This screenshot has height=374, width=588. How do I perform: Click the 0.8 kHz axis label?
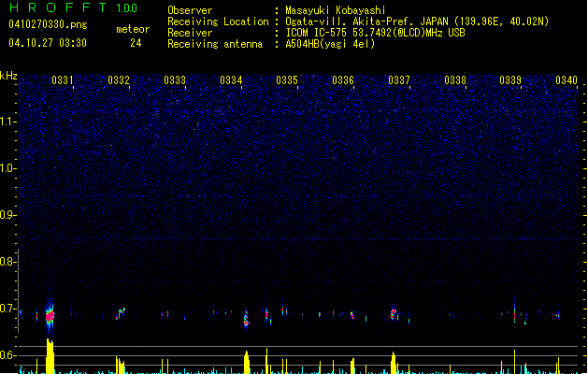(7, 262)
